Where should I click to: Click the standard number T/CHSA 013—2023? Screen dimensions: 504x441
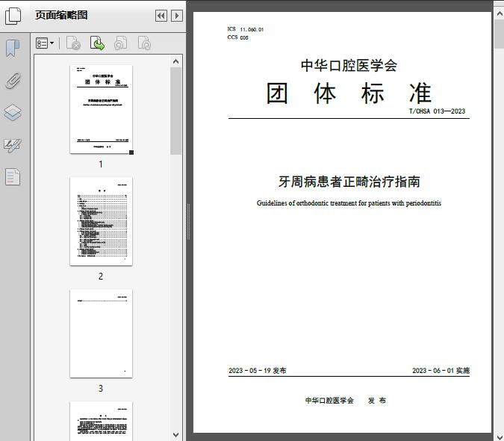pyautogui.click(x=437, y=111)
